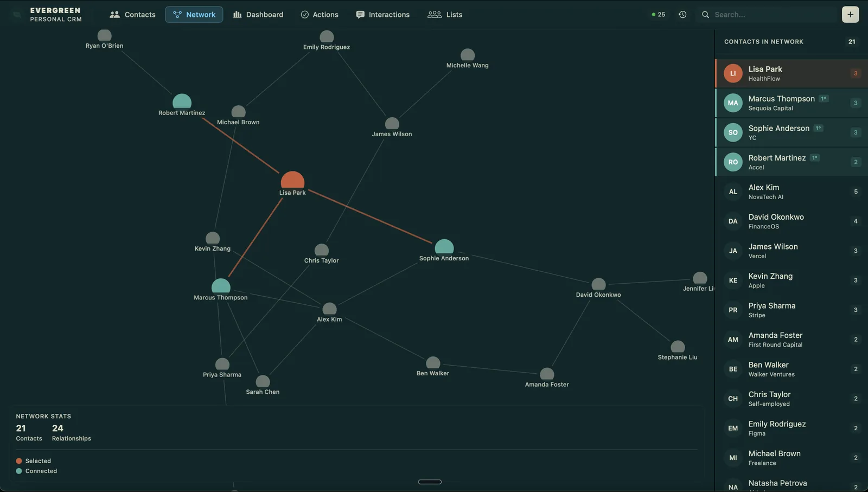The width and height of the screenshot is (868, 492).
Task: Select David Okonkwo FinanceOS list row
Action: (792, 221)
